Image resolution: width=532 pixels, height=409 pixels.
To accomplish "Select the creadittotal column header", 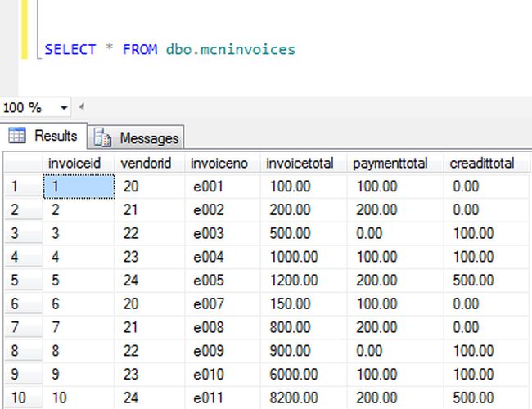I will click(481, 163).
